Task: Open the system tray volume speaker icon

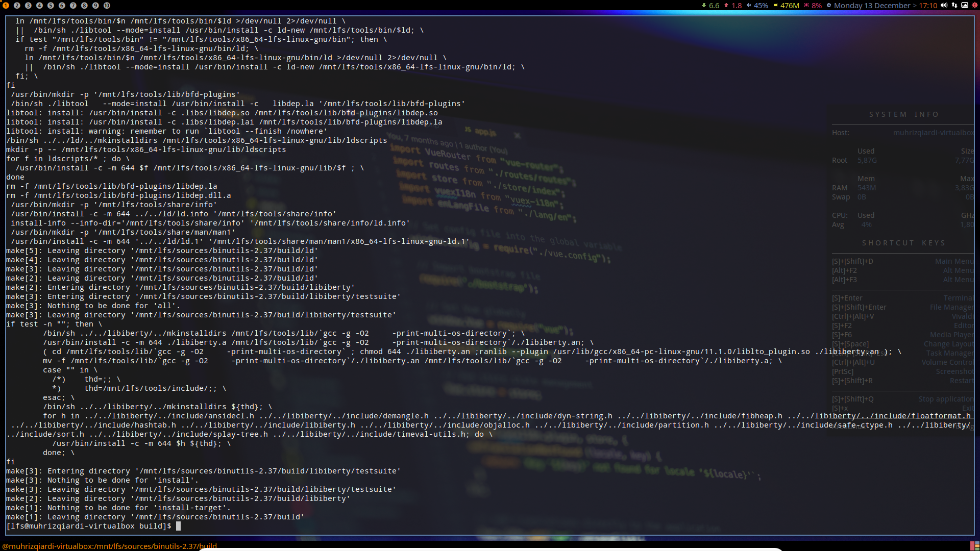Action: coord(944,5)
